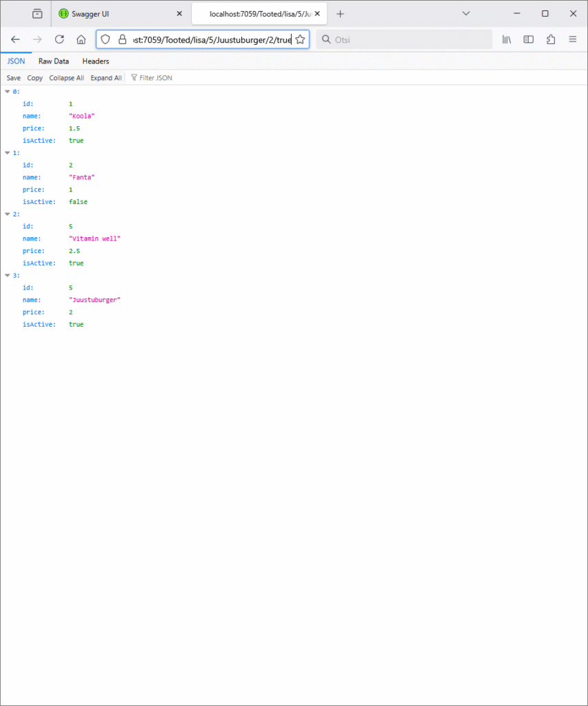588x706 pixels.
Task: Switch to the Headers tab
Action: pos(96,61)
